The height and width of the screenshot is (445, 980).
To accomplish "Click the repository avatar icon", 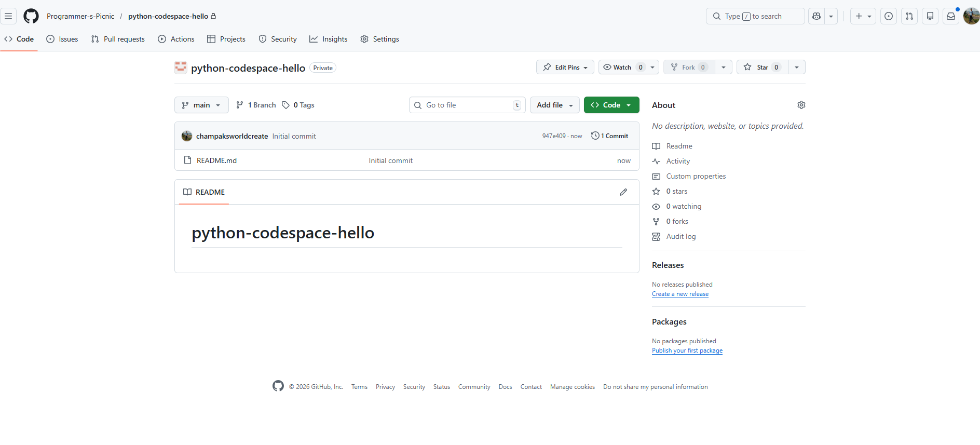I will point(181,68).
